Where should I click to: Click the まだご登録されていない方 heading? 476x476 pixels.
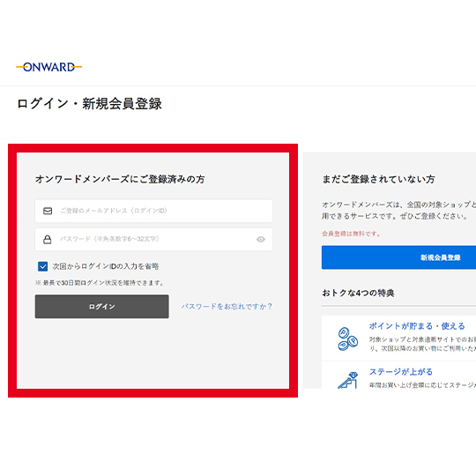click(378, 179)
